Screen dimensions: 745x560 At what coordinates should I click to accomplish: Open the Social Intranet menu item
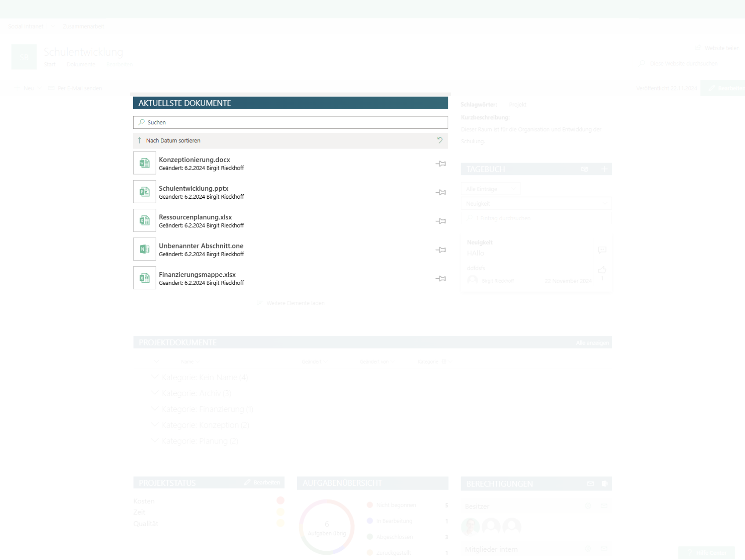25,26
